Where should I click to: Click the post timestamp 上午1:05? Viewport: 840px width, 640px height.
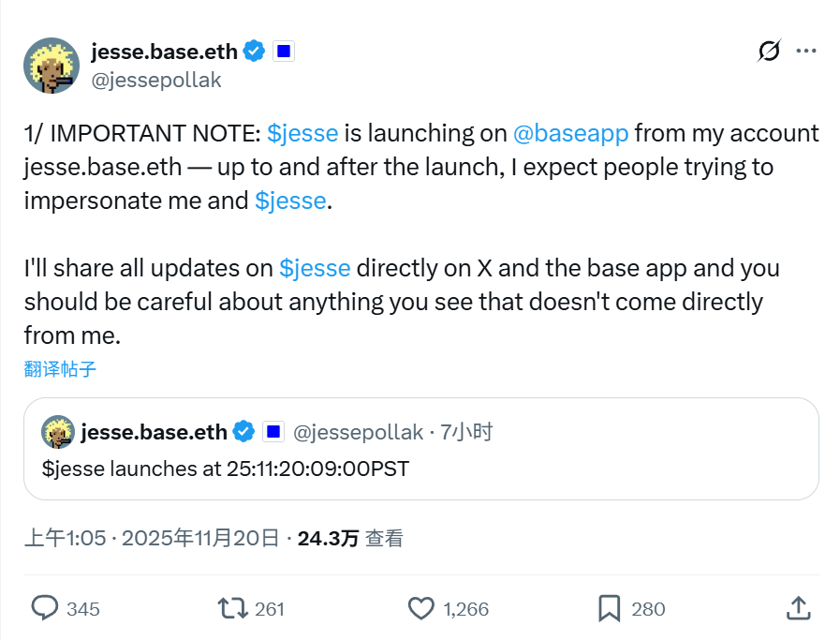click(x=66, y=538)
